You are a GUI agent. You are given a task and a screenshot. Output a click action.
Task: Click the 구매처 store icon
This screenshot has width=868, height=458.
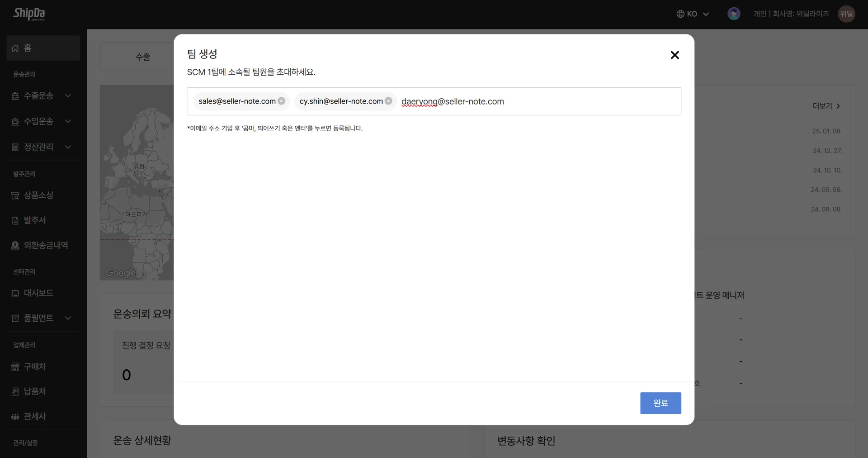[x=15, y=367]
